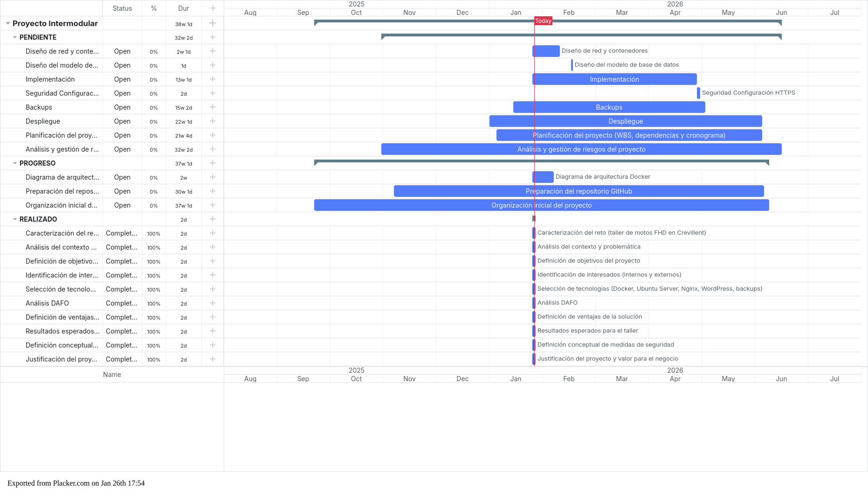
Task: Select the Organización inicial del proyecto bar
Action: (541, 205)
